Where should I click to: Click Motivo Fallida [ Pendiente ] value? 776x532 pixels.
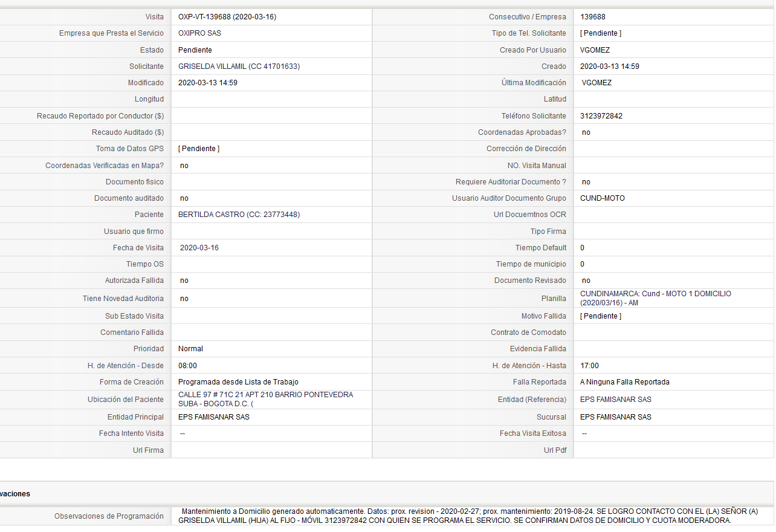click(601, 316)
